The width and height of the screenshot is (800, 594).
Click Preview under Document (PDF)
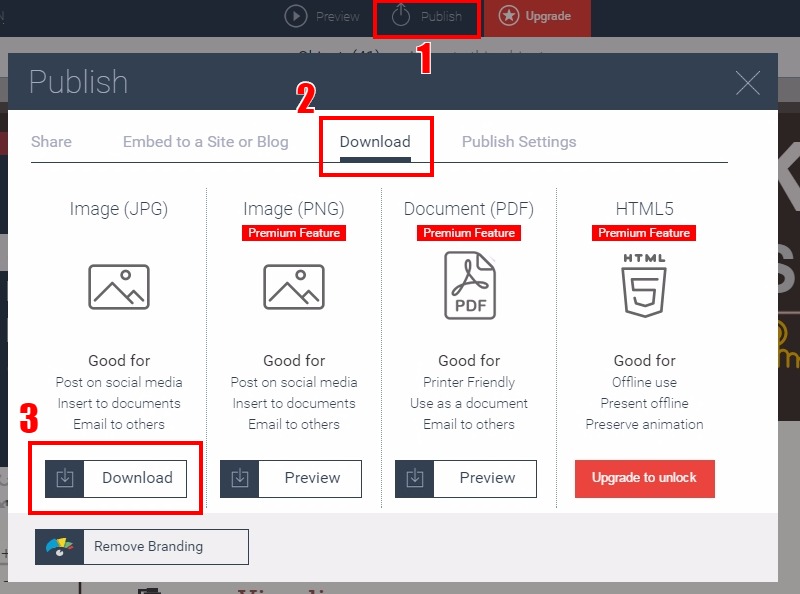click(466, 479)
